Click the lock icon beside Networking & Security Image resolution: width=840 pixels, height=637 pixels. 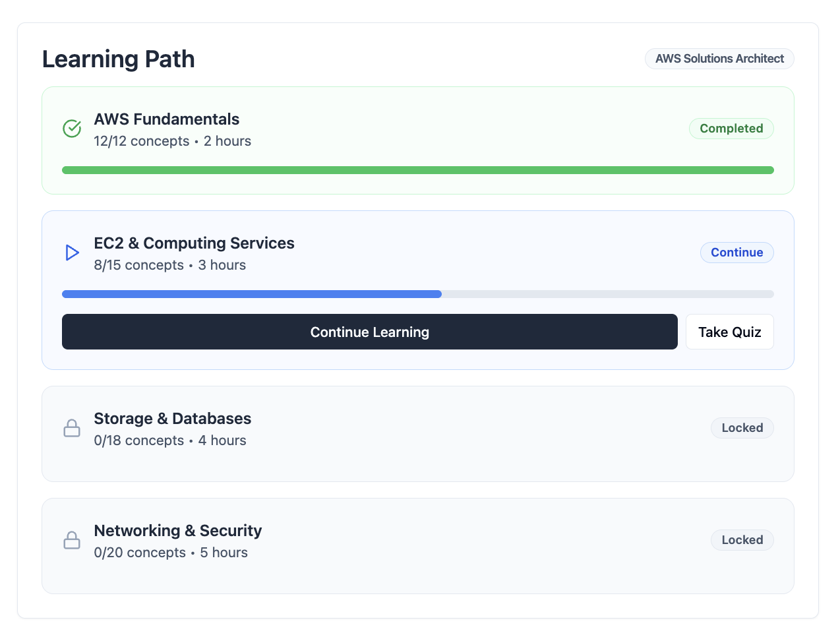(72, 541)
